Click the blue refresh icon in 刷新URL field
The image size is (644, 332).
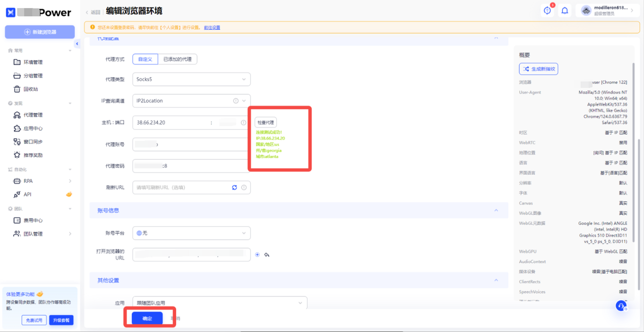click(x=234, y=187)
